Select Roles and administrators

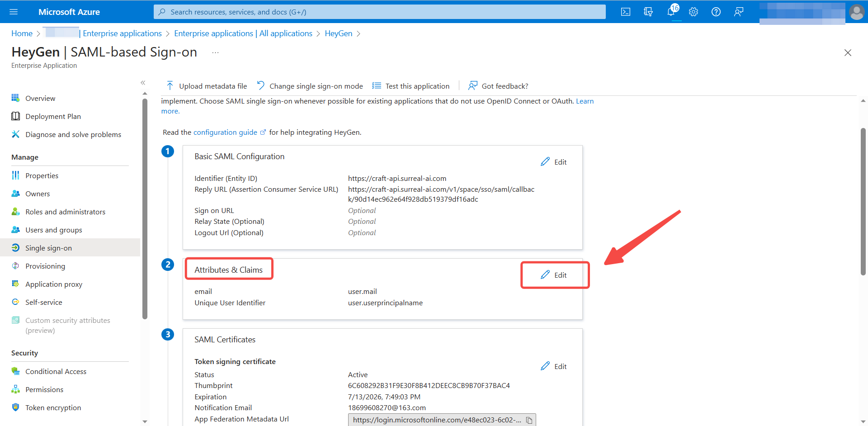[65, 212]
